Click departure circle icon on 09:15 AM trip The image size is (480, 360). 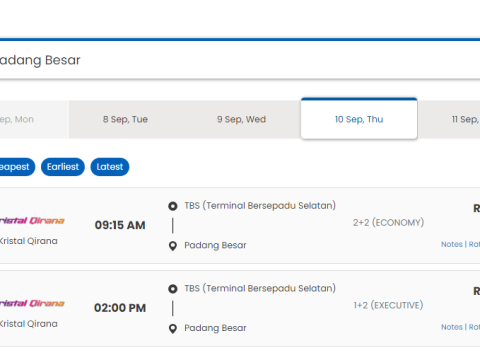[x=173, y=206]
